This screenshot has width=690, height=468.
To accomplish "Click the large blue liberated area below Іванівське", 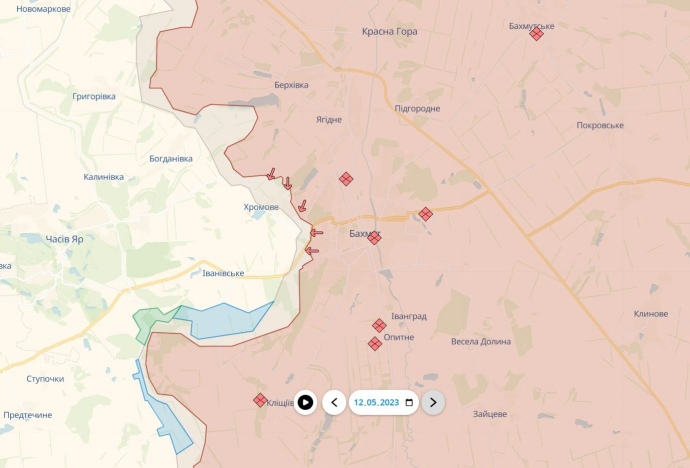I will (x=224, y=320).
